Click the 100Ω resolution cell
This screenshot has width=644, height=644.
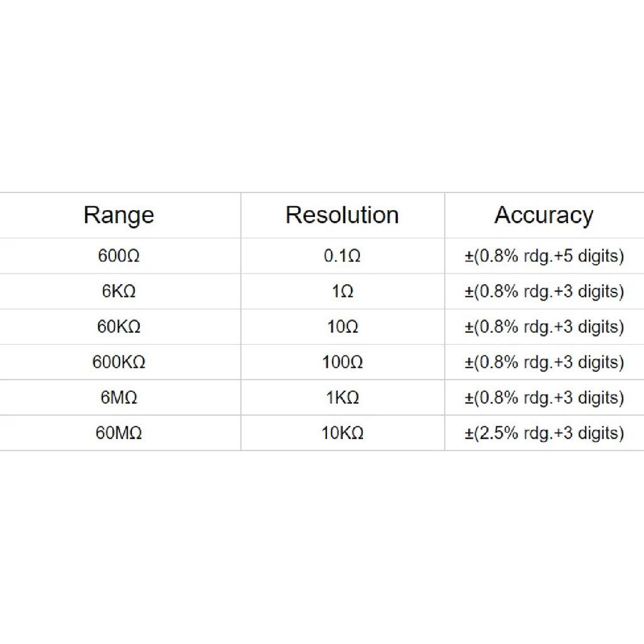[x=343, y=362]
